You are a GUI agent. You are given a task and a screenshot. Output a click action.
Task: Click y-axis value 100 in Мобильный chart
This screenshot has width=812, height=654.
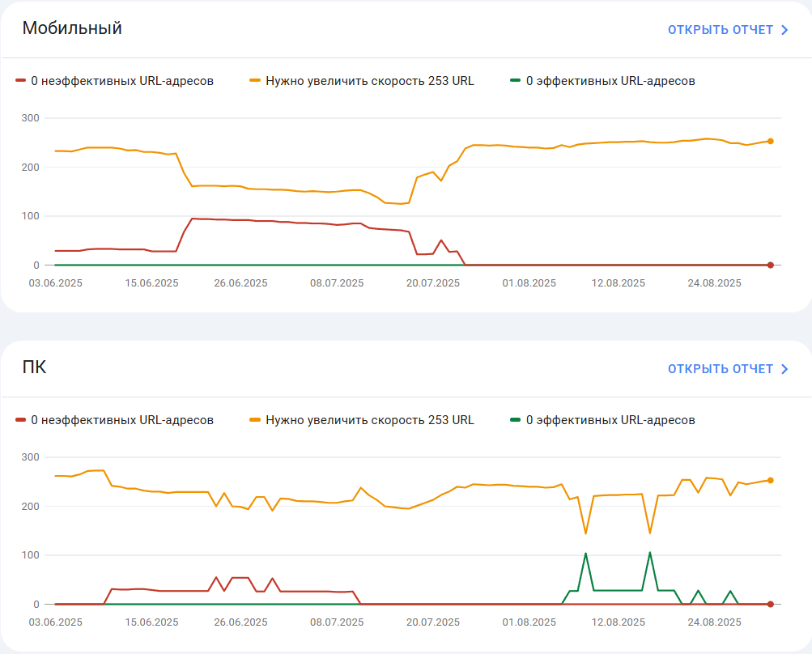(31, 216)
